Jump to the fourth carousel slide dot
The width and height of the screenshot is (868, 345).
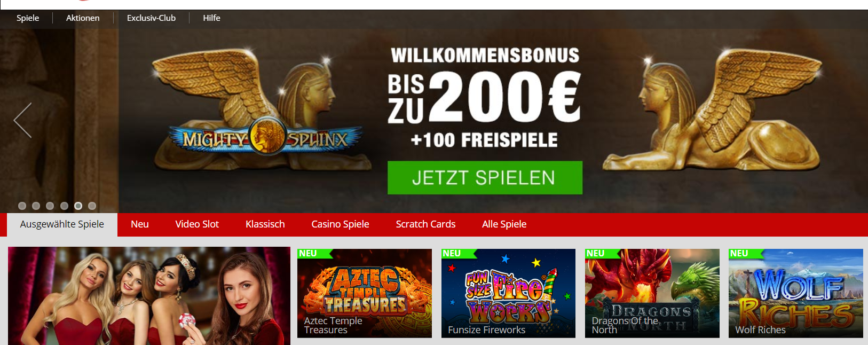(64, 206)
